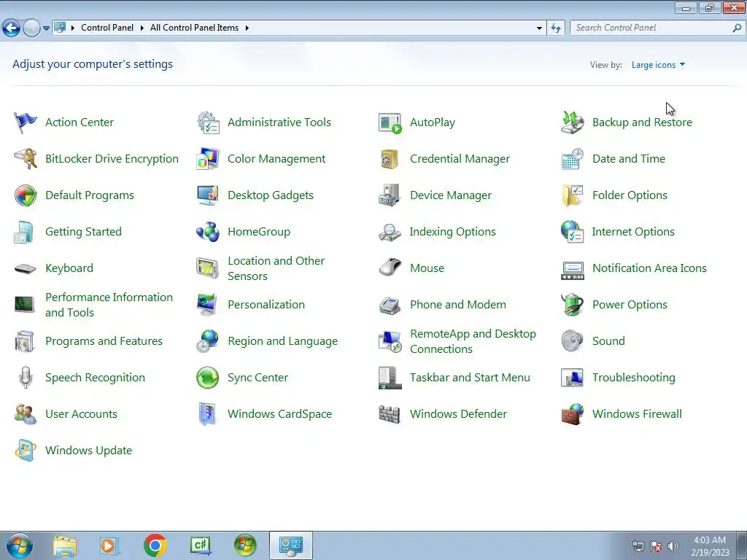
Task: Open the Windows CardSpace link
Action: [x=279, y=414]
